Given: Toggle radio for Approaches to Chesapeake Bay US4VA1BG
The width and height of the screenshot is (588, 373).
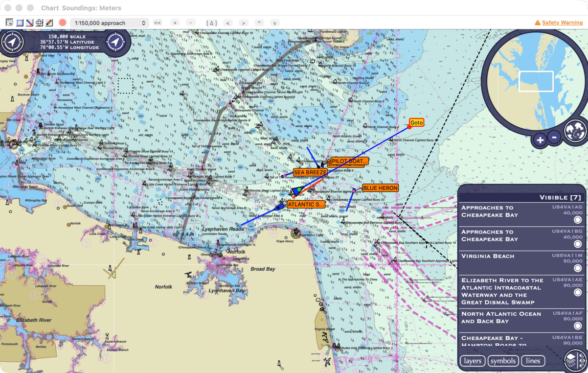Looking at the screenshot, I should pyautogui.click(x=578, y=245).
